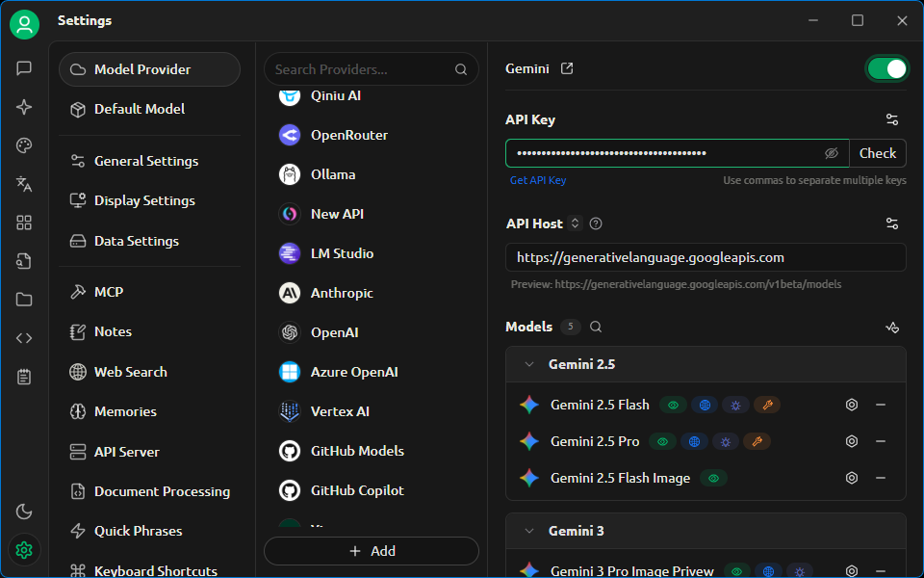Image resolution: width=924 pixels, height=578 pixels.
Task: Collapse the Gemini 3 model group
Action: click(528, 531)
